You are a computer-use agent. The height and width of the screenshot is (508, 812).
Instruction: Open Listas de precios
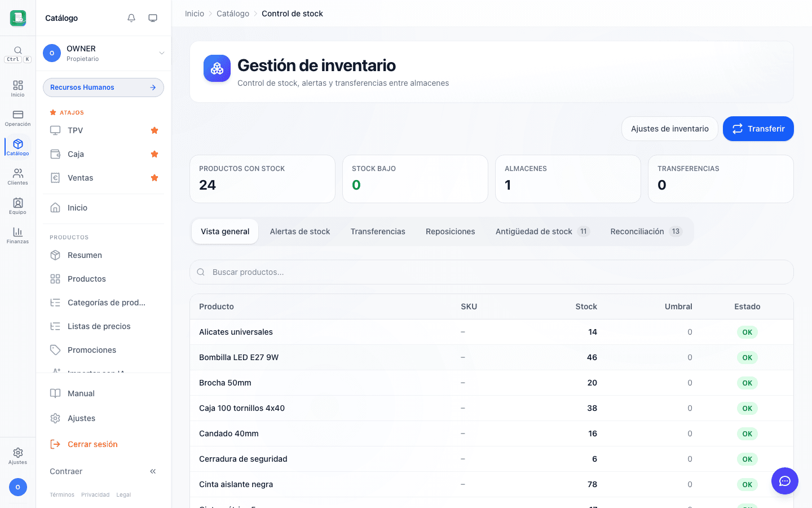103,326
